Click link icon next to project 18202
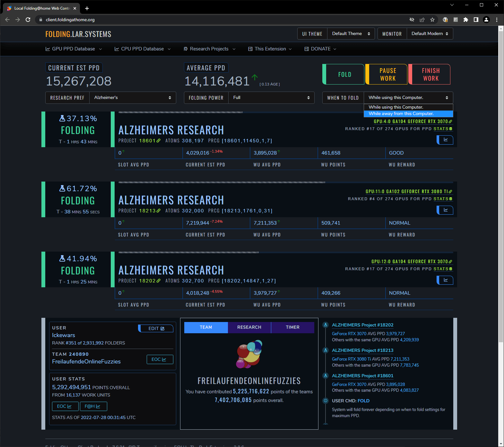This screenshot has height=447, width=504. (x=159, y=281)
